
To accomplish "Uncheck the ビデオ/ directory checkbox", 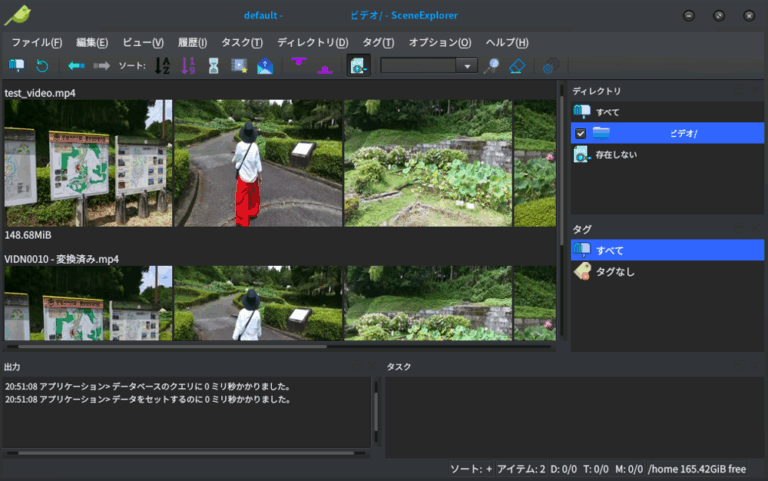I will pos(581,133).
